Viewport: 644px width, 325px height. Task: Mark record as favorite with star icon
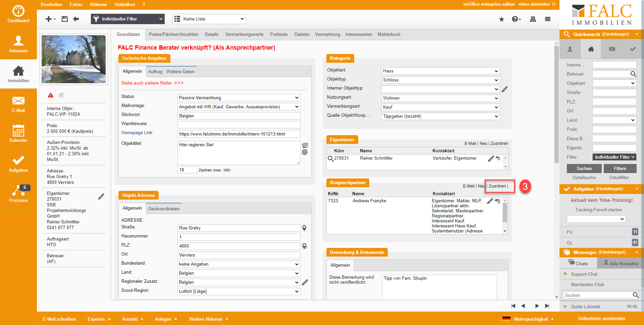[x=501, y=19]
